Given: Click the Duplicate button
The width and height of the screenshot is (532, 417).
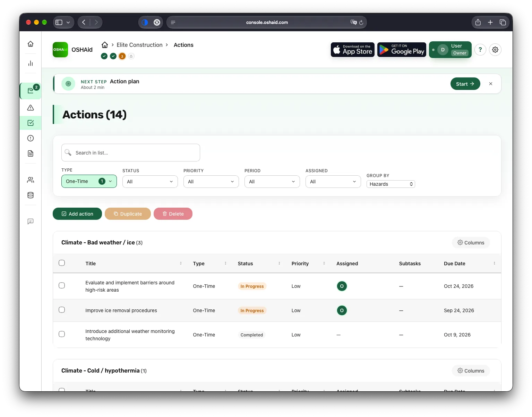Looking at the screenshot, I should click(x=128, y=214).
